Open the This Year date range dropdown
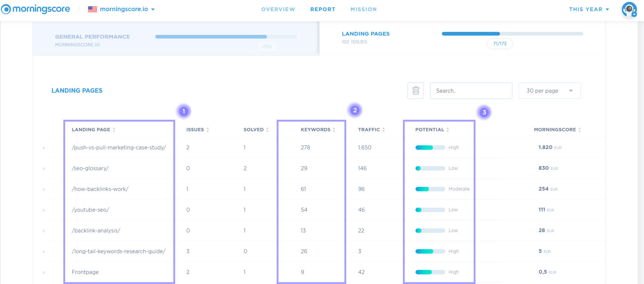Image resolution: width=644 pixels, height=284 pixels. tap(589, 9)
